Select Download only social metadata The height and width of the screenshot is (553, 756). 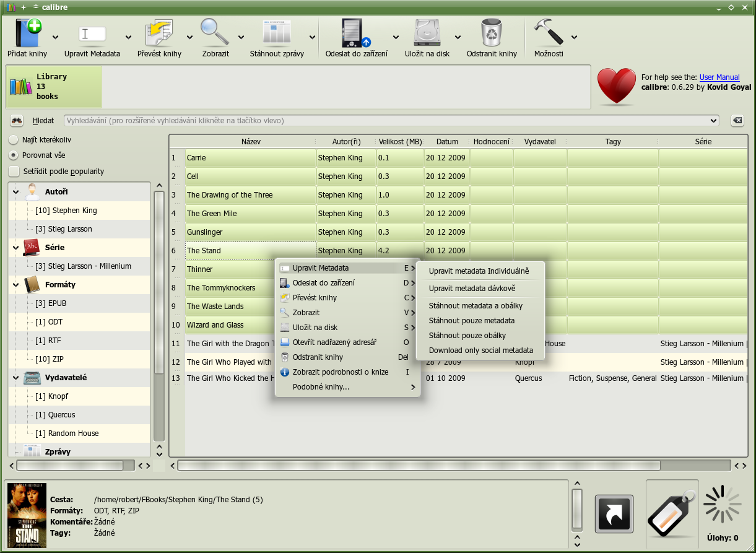pyautogui.click(x=481, y=351)
